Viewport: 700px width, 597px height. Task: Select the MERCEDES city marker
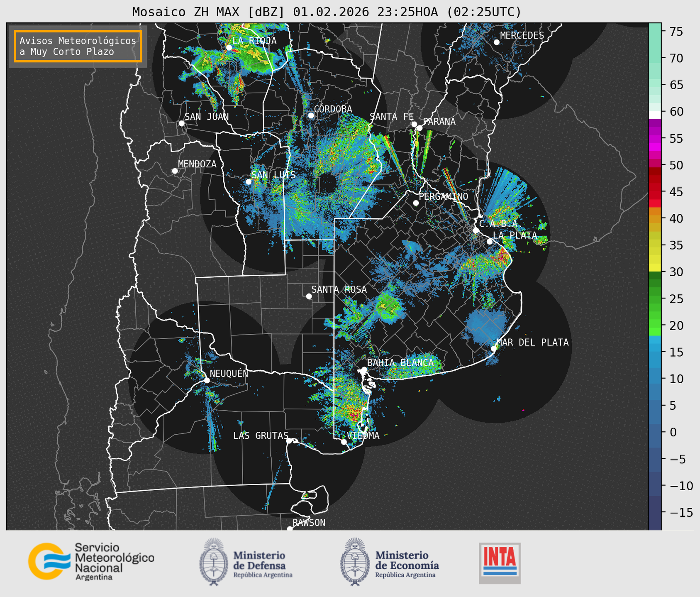pyautogui.click(x=496, y=42)
